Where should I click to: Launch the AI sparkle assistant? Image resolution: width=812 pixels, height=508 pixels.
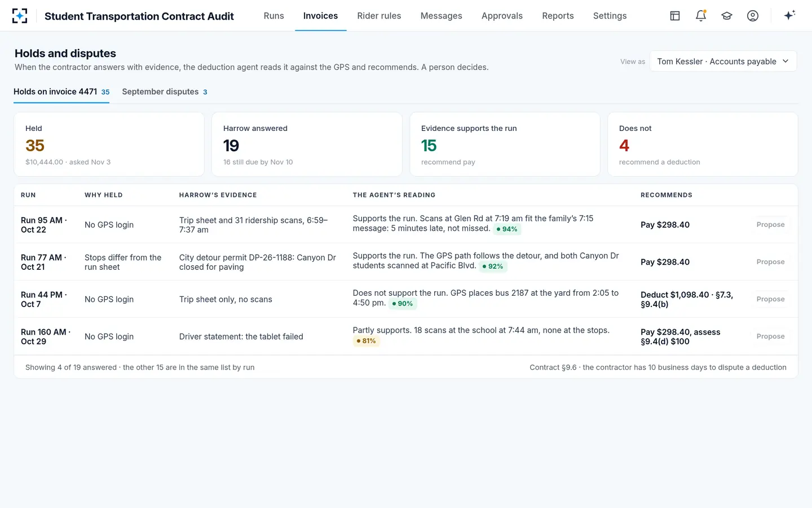pyautogui.click(x=789, y=16)
